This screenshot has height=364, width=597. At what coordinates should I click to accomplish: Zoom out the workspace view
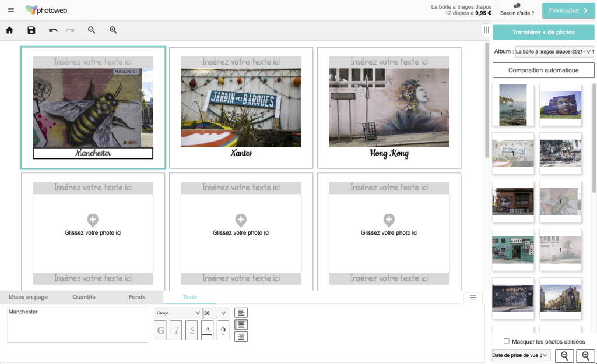tap(92, 30)
